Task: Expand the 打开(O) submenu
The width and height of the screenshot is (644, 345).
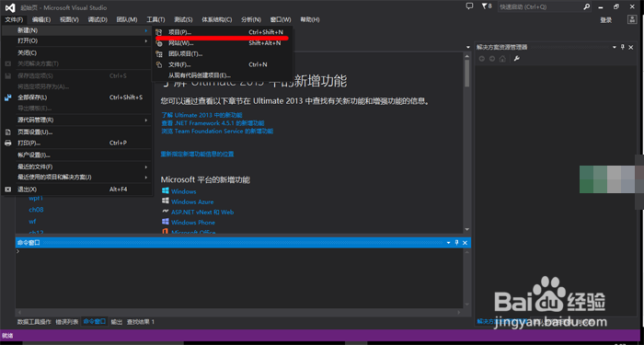Action: click(76, 41)
